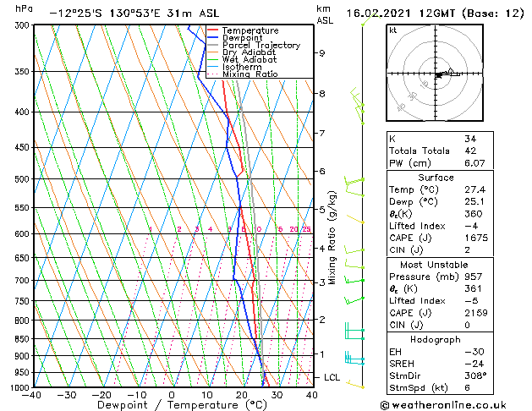532x411 pixels.
Task: Click the surface CIN value 2
Action: point(467,250)
